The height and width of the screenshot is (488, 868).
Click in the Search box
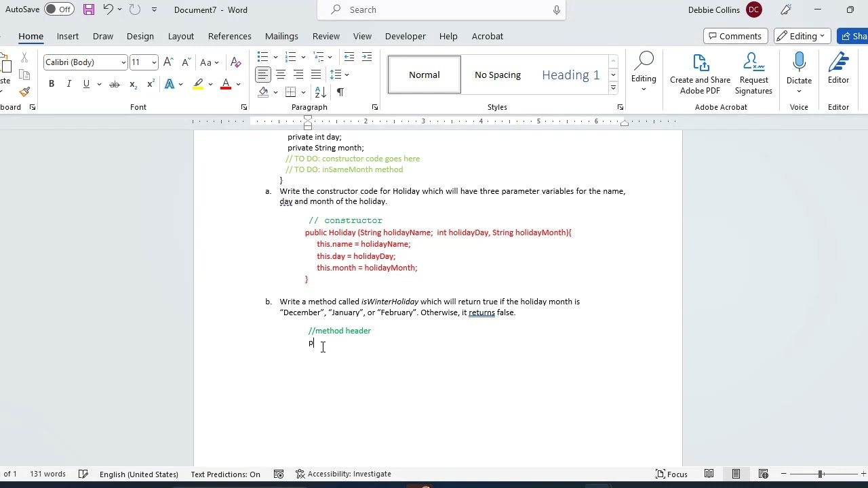pyautogui.click(x=441, y=9)
